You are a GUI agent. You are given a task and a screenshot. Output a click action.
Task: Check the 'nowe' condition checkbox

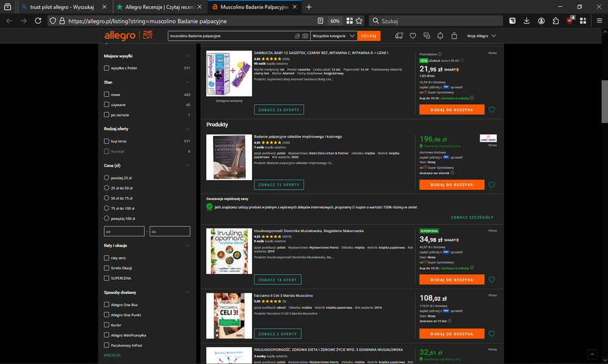click(107, 94)
